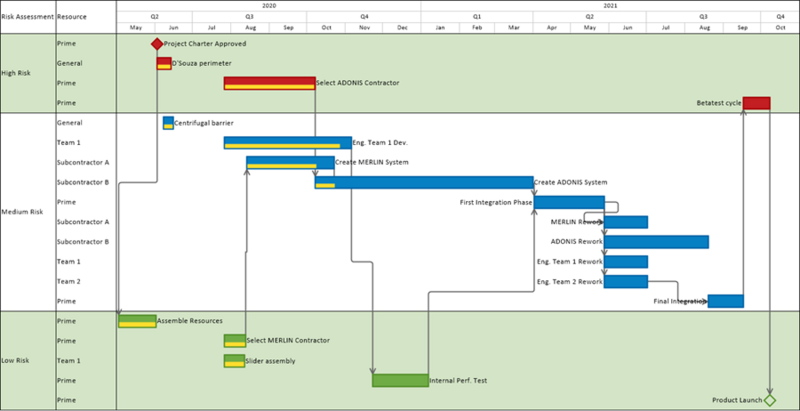The width and height of the screenshot is (800, 411).
Task: Click the ADONIS Rework task bar
Action: [x=656, y=242]
